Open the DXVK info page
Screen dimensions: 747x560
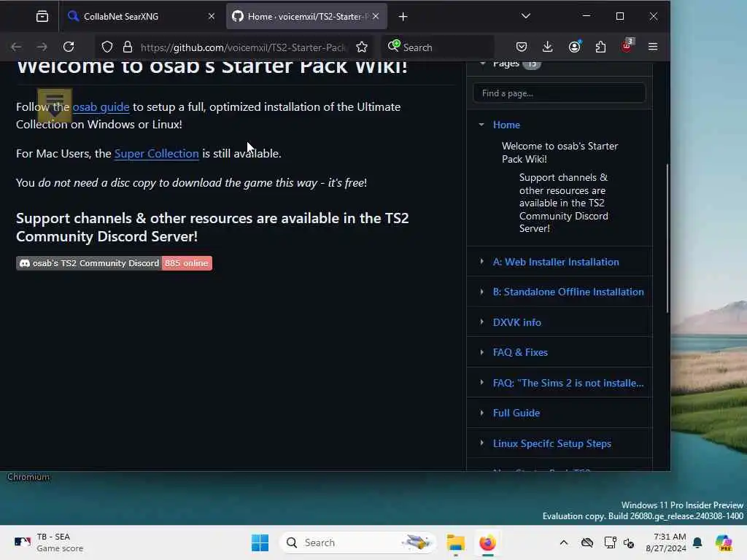point(517,322)
